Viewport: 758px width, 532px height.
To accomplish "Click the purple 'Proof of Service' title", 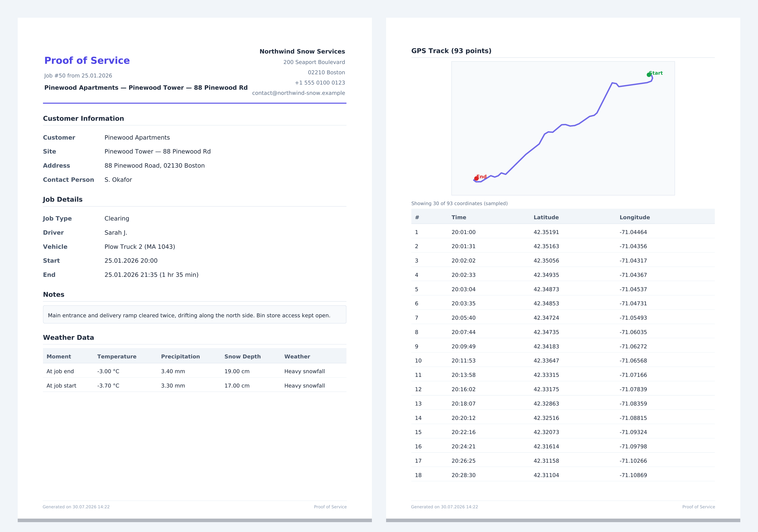I will click(x=87, y=60).
